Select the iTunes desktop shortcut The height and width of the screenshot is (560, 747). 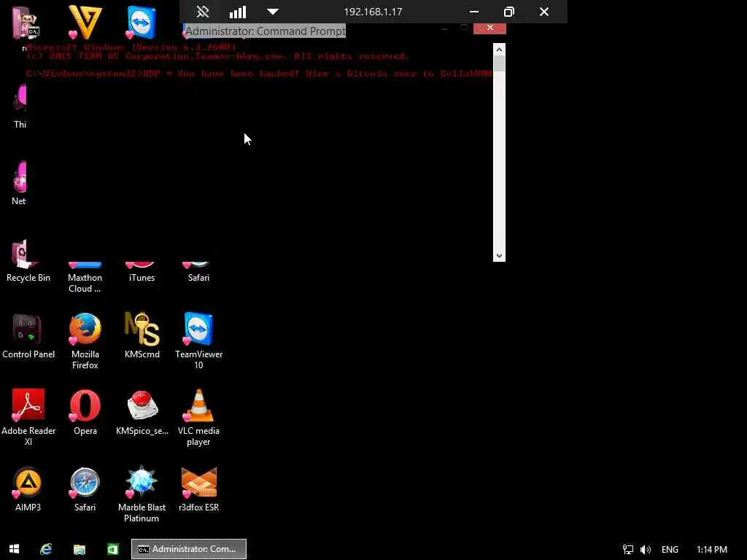pyautogui.click(x=142, y=273)
